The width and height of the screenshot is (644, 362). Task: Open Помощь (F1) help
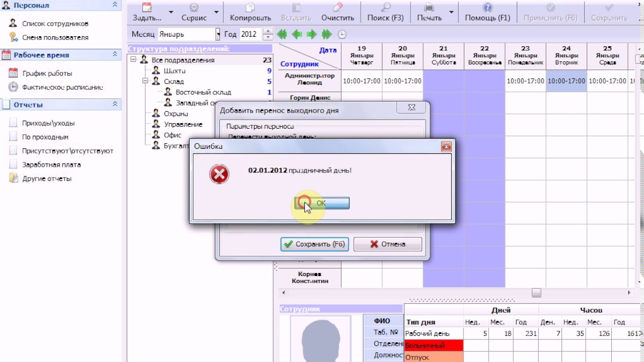pos(487,12)
